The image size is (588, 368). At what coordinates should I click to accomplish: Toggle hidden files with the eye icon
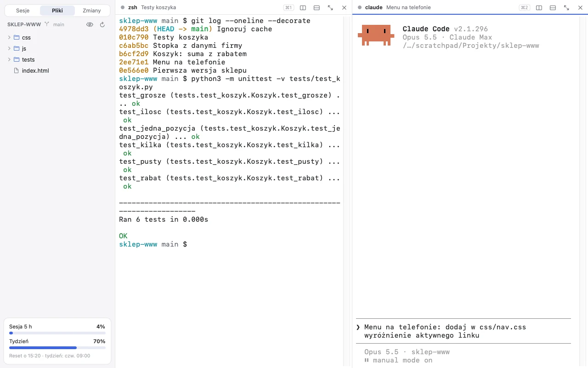[x=90, y=24]
